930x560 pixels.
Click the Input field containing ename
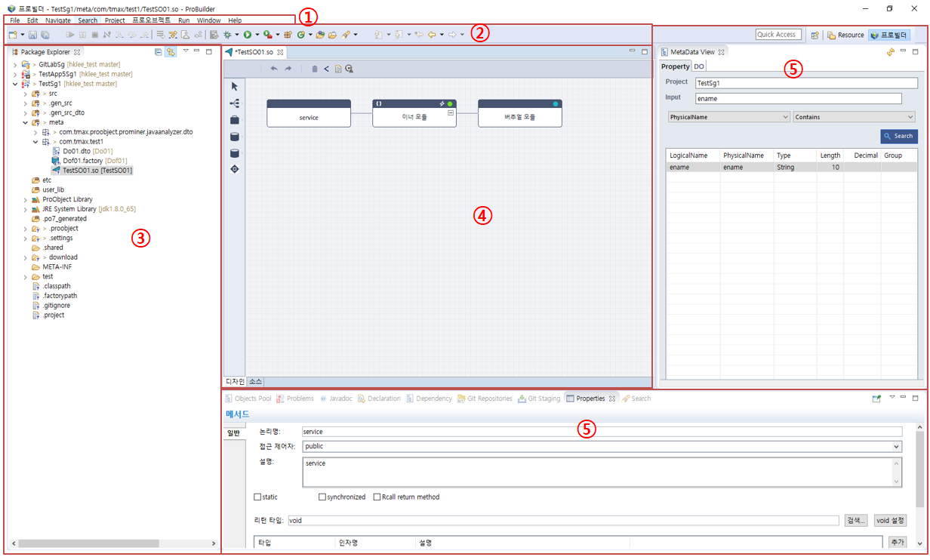pyautogui.click(x=799, y=98)
